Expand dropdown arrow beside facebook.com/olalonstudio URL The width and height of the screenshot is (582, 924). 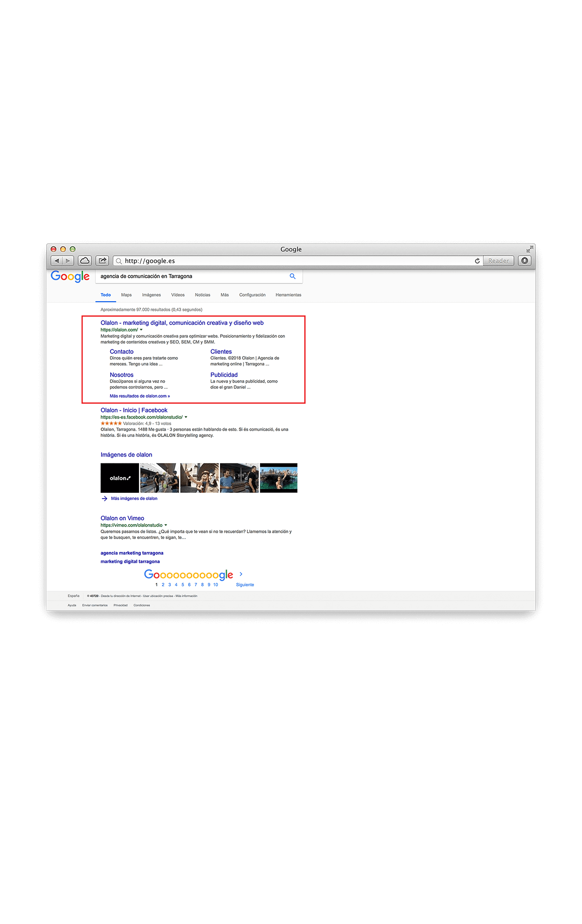coord(186,417)
